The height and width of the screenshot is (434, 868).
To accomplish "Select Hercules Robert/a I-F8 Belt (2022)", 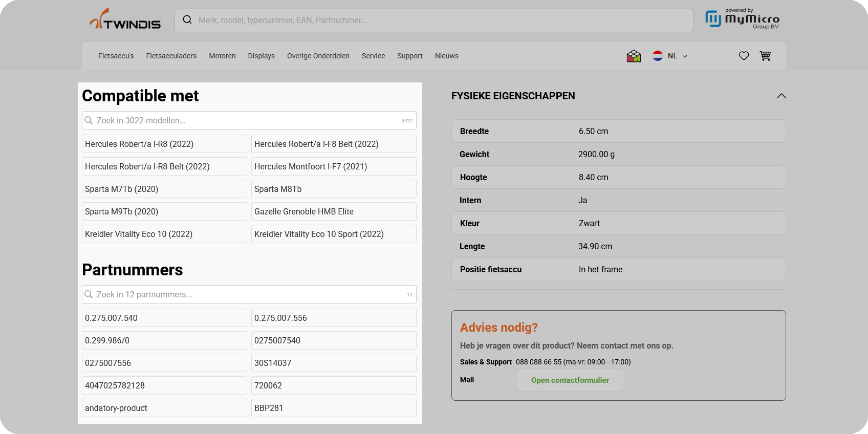I will (x=334, y=144).
